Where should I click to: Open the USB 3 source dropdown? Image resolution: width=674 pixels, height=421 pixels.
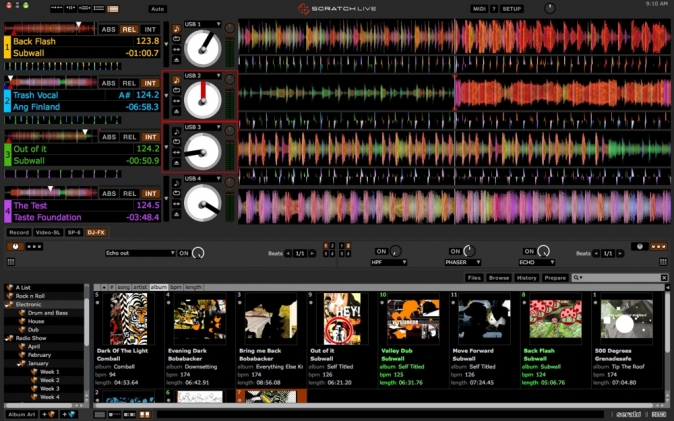[202, 127]
